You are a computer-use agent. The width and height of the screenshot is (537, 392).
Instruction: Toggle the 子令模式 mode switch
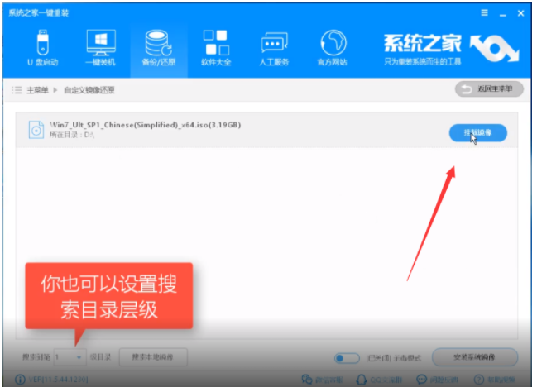(345, 358)
